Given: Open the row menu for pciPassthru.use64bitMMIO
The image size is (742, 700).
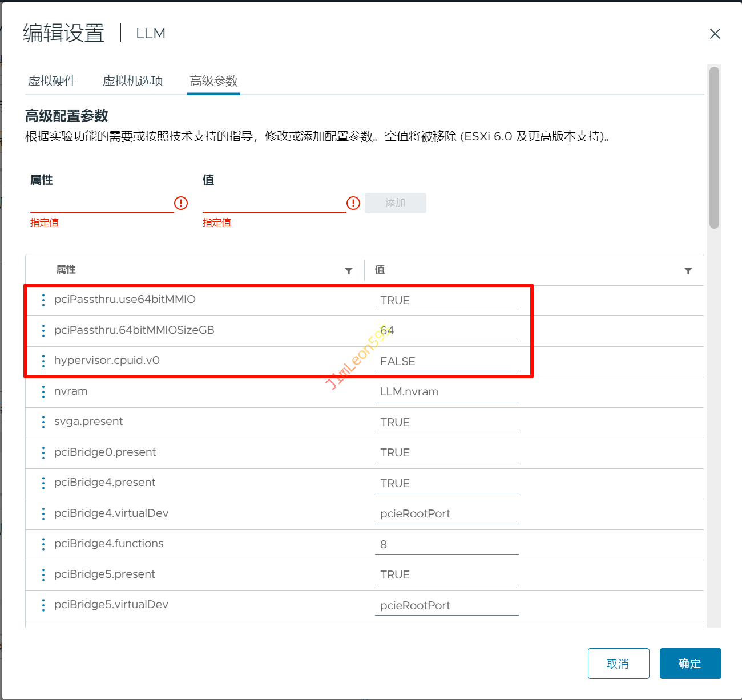Looking at the screenshot, I should [x=43, y=300].
